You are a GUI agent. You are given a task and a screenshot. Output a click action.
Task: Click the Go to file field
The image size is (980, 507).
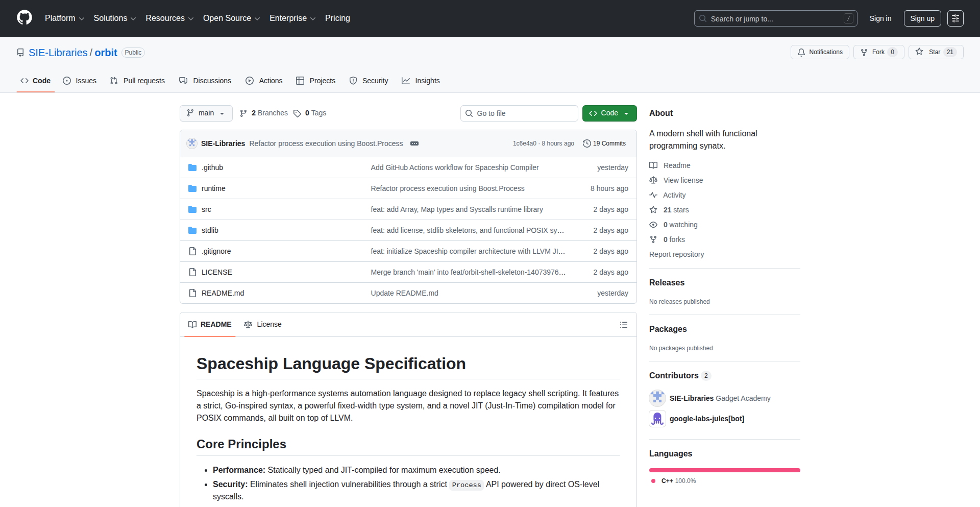pyautogui.click(x=519, y=113)
